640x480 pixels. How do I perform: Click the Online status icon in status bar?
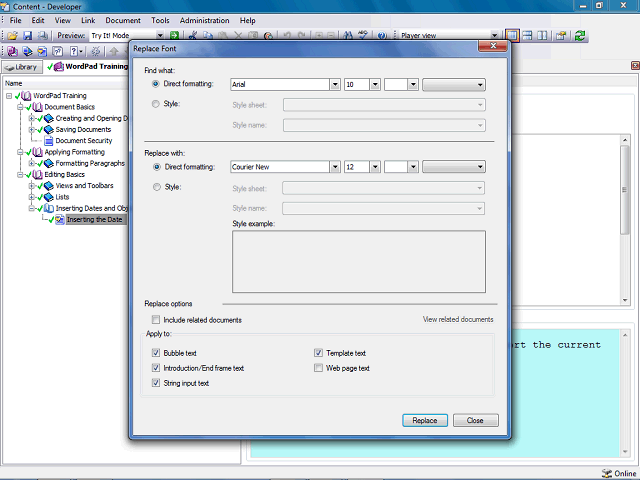tap(607, 473)
